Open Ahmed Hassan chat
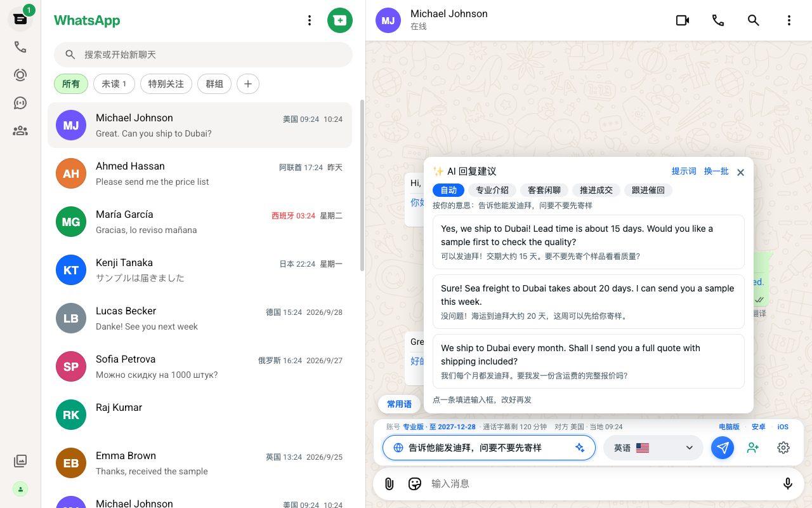The image size is (812, 508). (x=200, y=174)
